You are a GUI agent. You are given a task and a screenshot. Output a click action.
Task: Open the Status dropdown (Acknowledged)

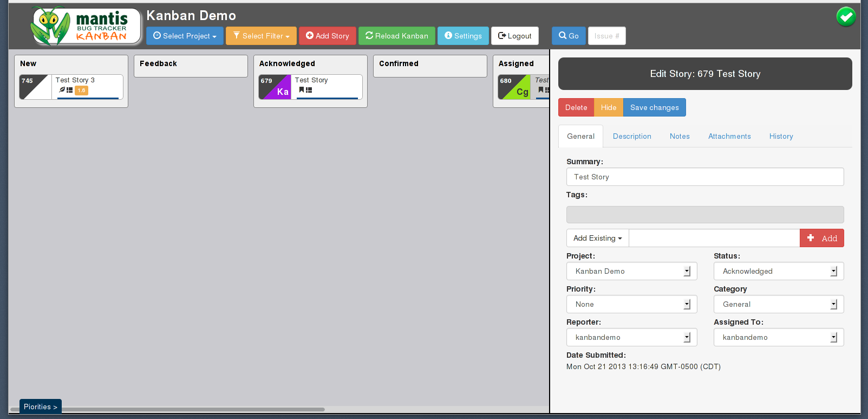(779, 271)
